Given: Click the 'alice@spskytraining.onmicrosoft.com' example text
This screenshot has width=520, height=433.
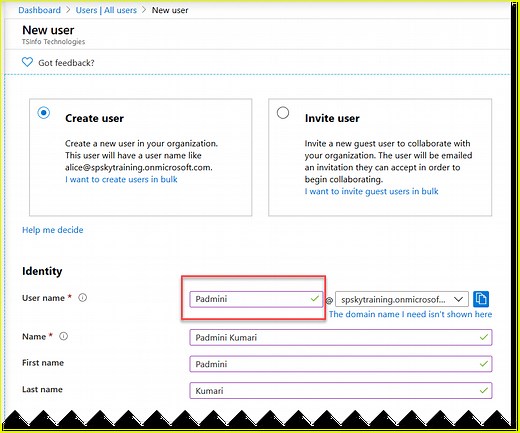Looking at the screenshot, I should (x=139, y=167).
